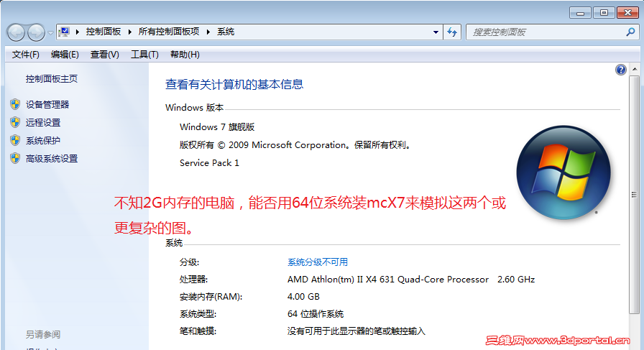The image size is (644, 350).
Task: Click the shield icon beside 远程设置
Action: pyautogui.click(x=15, y=122)
